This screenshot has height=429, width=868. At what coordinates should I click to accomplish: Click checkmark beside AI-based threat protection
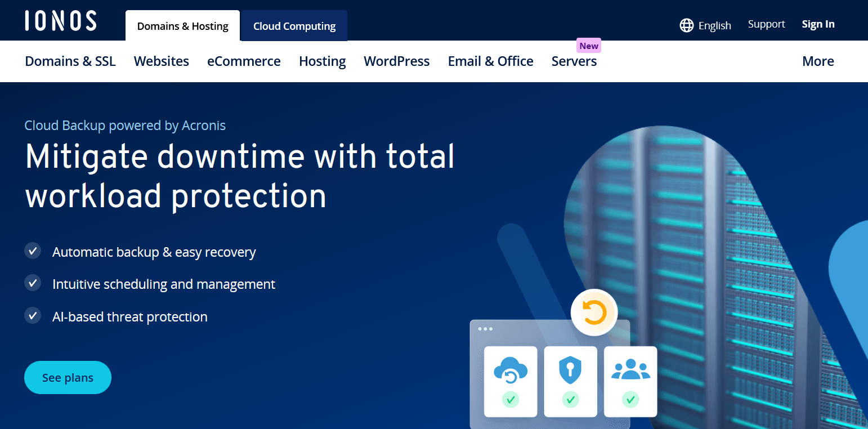[33, 316]
